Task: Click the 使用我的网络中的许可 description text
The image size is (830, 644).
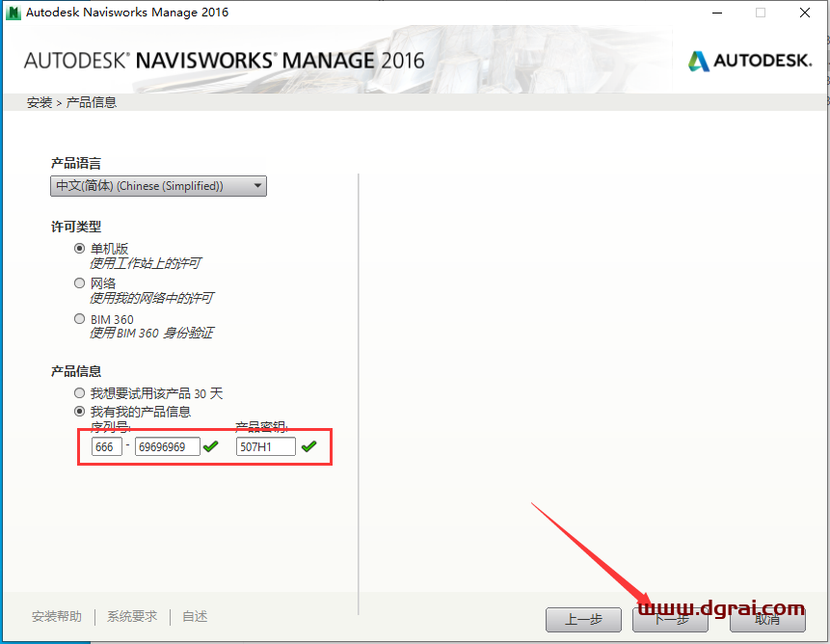Action: click(151, 298)
